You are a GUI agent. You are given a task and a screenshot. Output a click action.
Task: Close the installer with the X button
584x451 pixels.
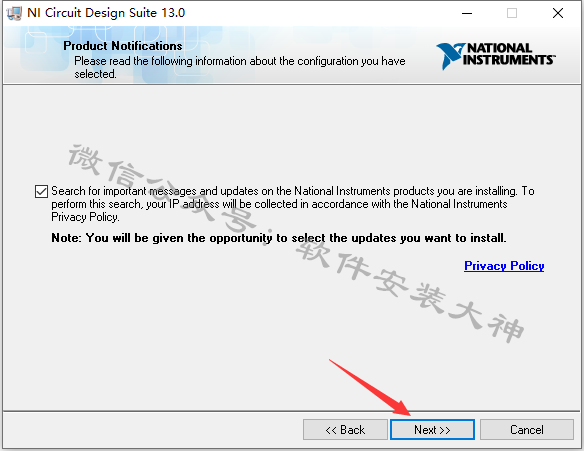[x=558, y=13]
